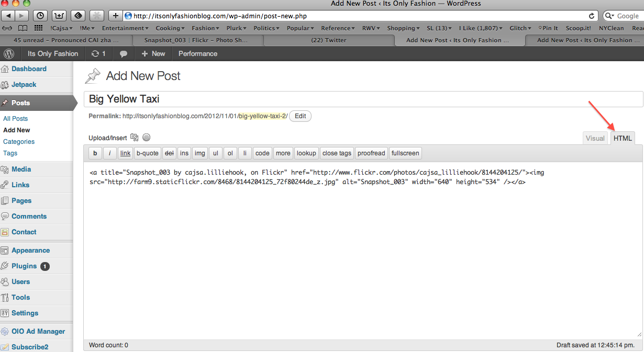This screenshot has height=352, width=644.
Task: Click the Safari history clock button
Action: (40, 16)
